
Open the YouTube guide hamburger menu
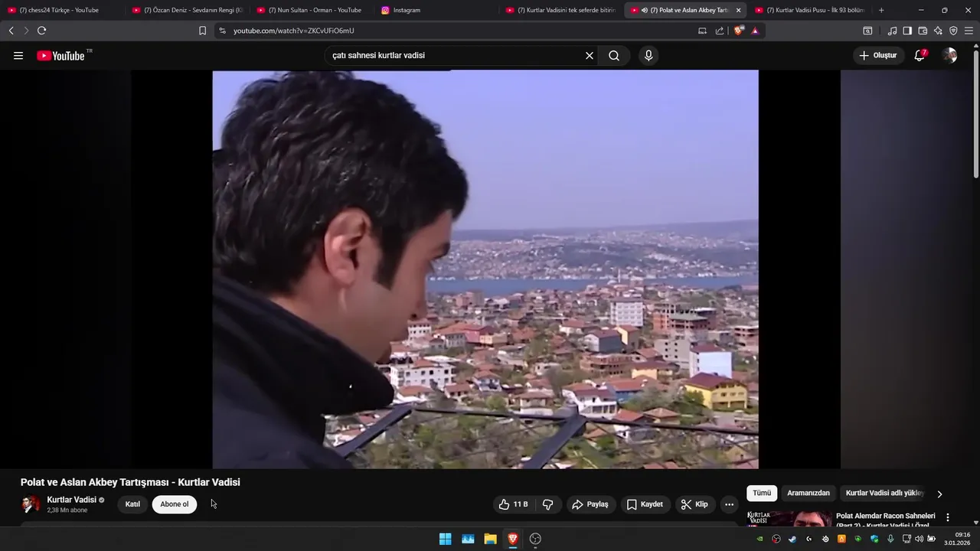pos(18,56)
